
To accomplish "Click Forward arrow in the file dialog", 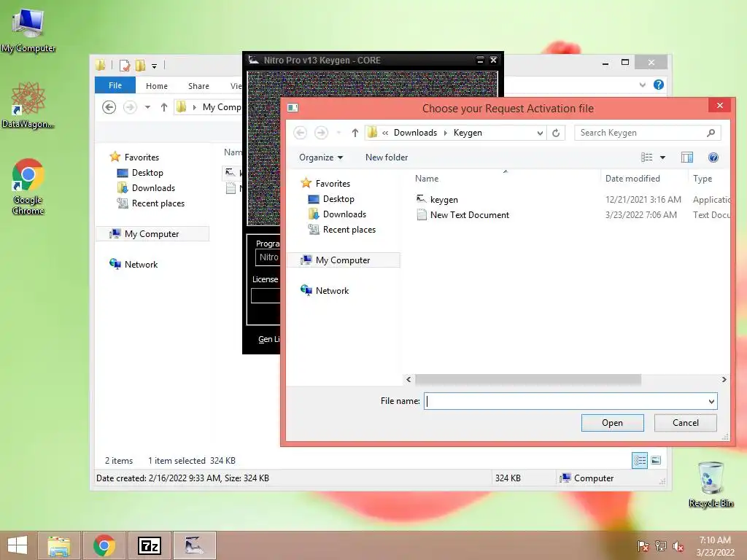I will [x=321, y=133].
